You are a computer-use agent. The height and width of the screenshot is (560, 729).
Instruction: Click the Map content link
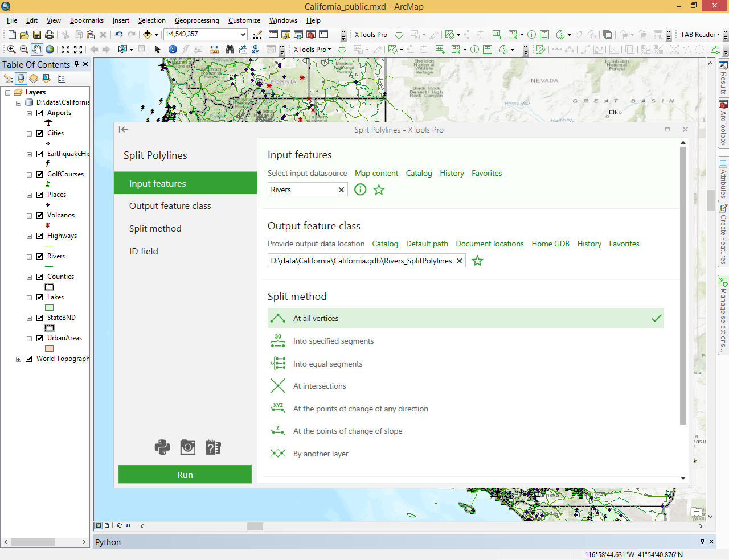coord(376,173)
